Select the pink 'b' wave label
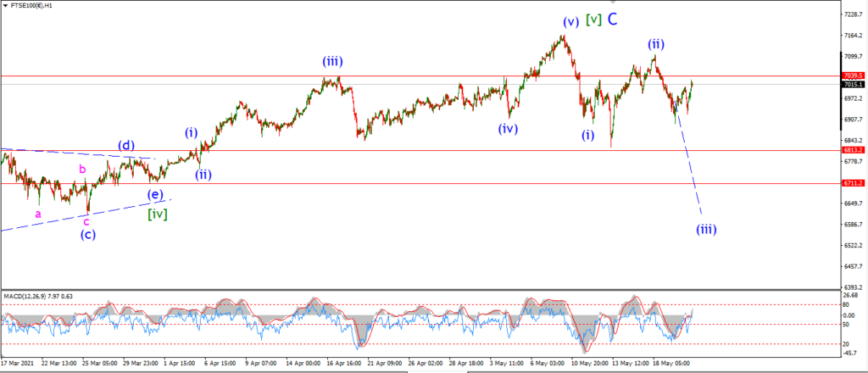Viewport: 868px width, 373px height. click(82, 170)
